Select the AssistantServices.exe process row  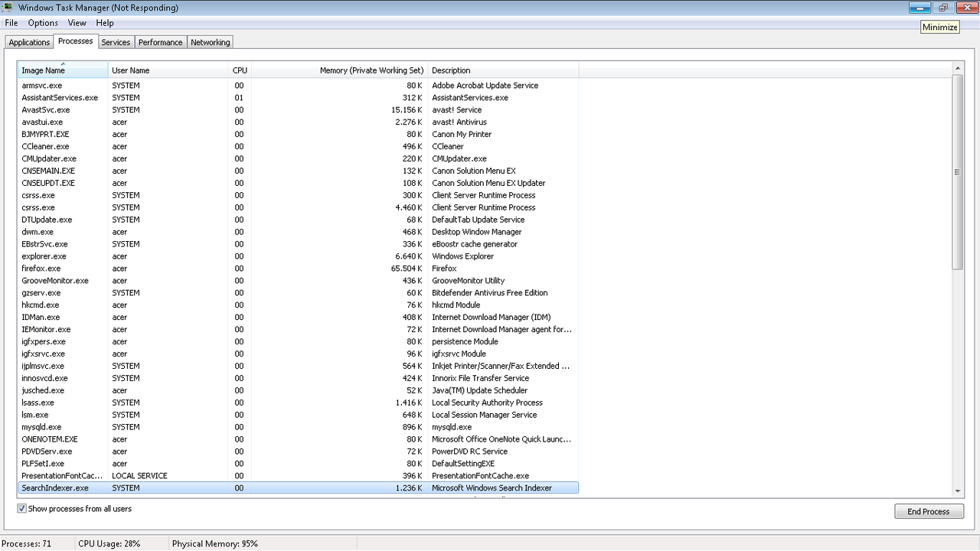pos(299,97)
